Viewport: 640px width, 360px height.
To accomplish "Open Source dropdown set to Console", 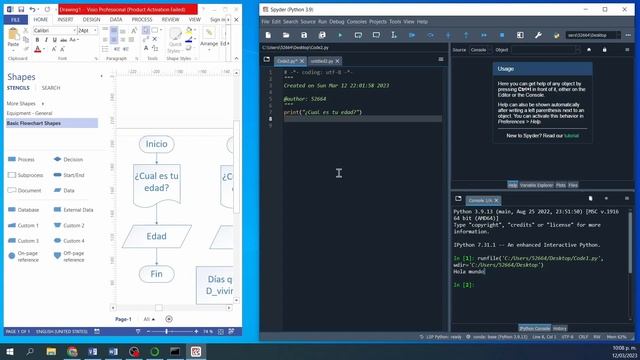I will coord(480,50).
